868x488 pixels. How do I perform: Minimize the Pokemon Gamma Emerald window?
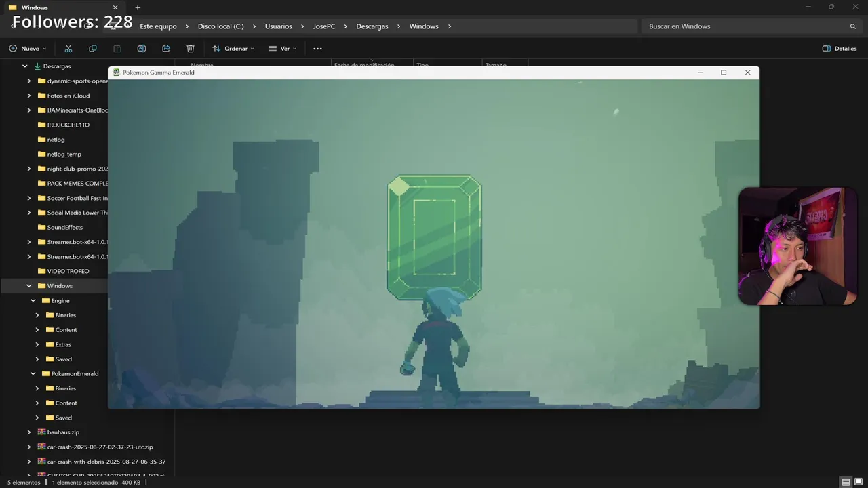click(x=701, y=73)
